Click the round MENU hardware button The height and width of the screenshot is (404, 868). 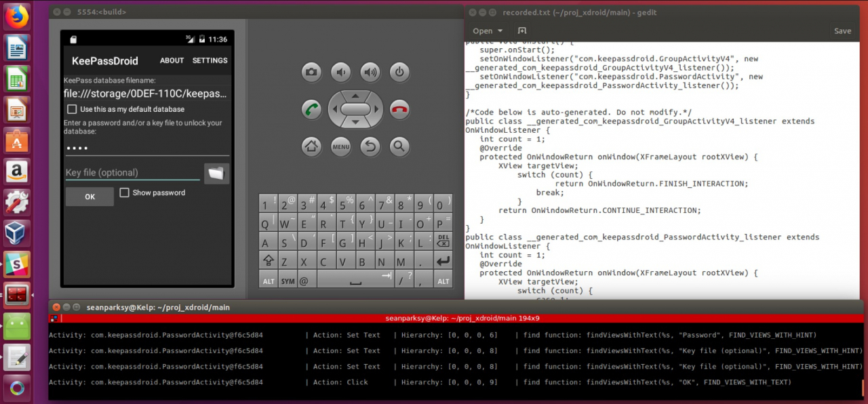341,145
